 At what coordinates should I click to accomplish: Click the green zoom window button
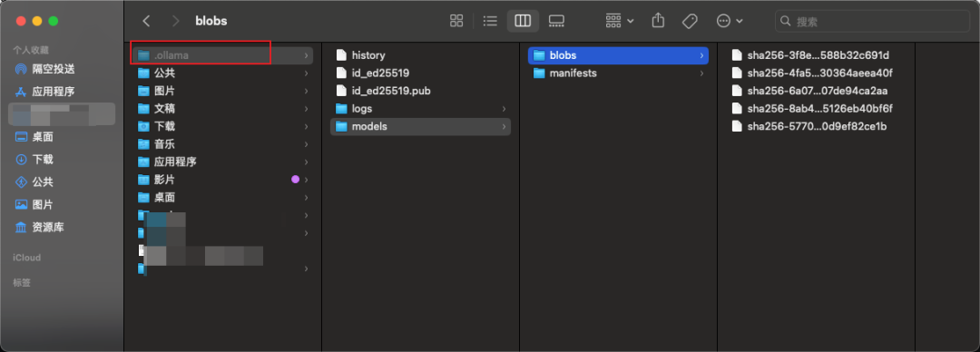pyautogui.click(x=54, y=21)
